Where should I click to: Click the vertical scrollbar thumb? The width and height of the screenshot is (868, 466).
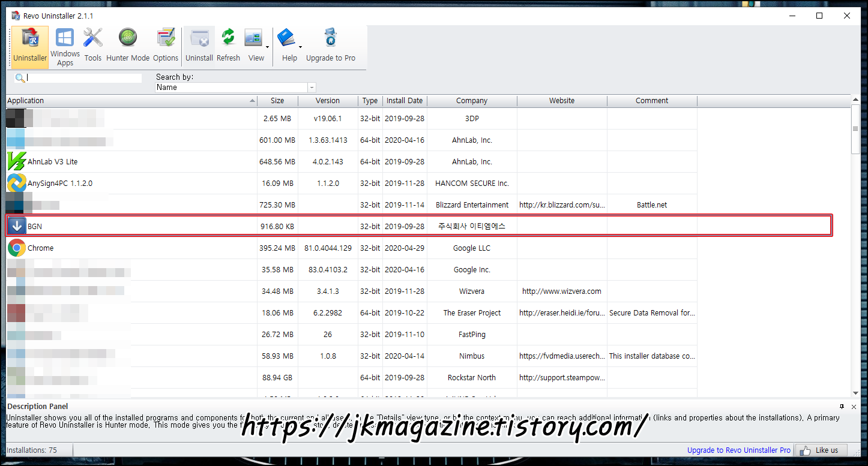coord(855,128)
